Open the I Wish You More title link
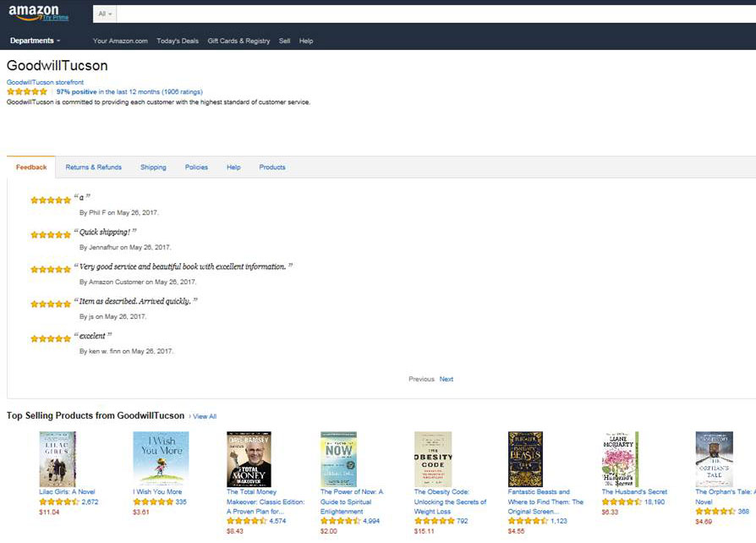756x543 pixels. 157,492
